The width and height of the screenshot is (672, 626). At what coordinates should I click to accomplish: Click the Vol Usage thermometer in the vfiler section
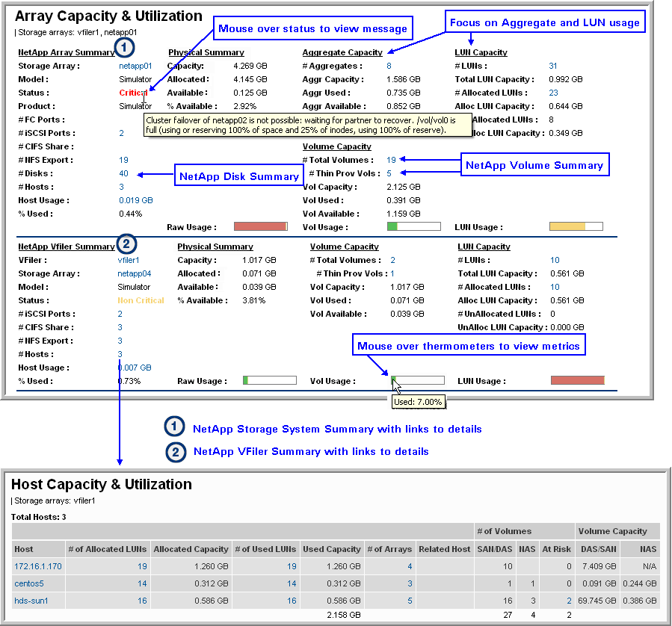tap(417, 380)
